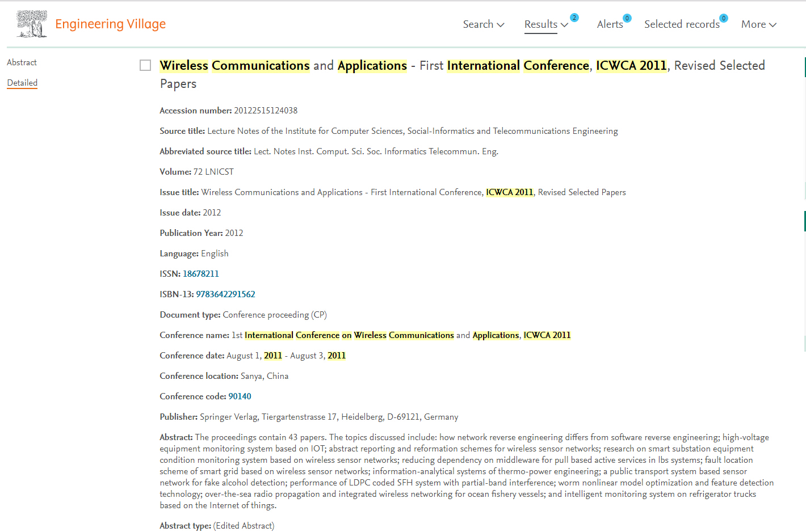Viewport: 806px width, 532px height.
Task: Click the abbreviated source title text
Action: 376,151
